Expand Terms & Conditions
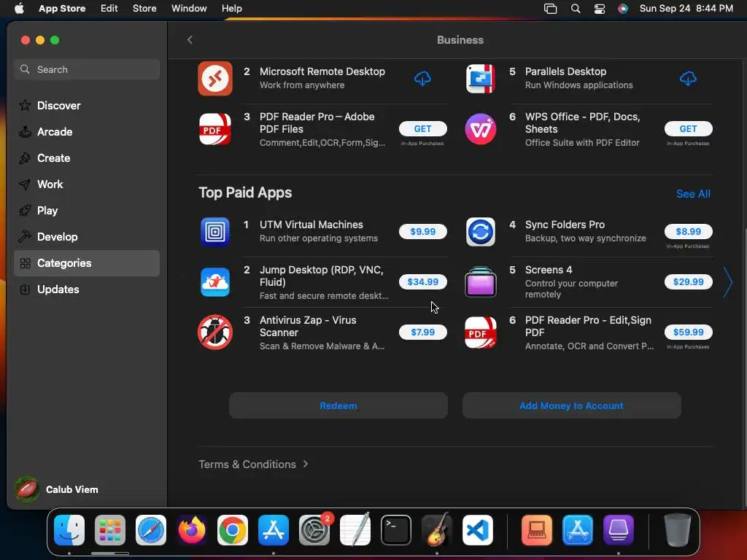 [x=253, y=464]
